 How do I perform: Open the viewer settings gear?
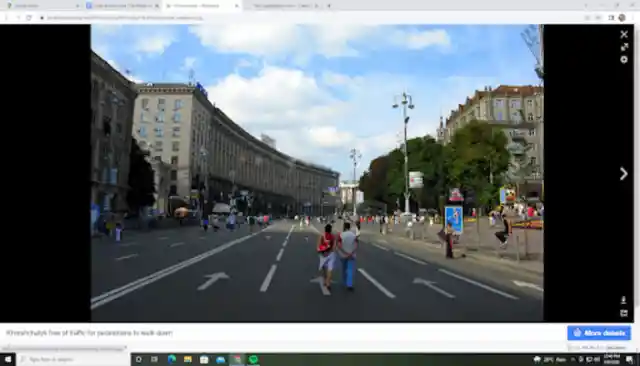click(x=624, y=60)
